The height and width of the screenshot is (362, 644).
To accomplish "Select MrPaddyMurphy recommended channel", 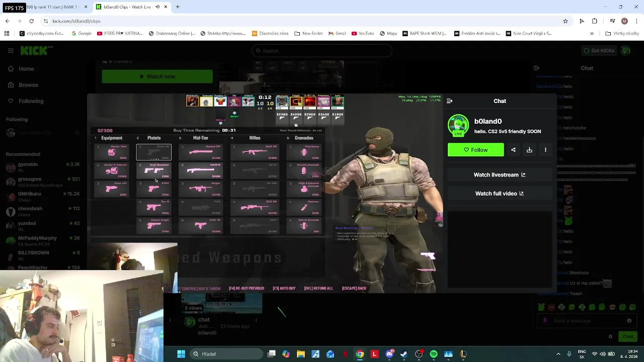I will [x=42, y=240].
